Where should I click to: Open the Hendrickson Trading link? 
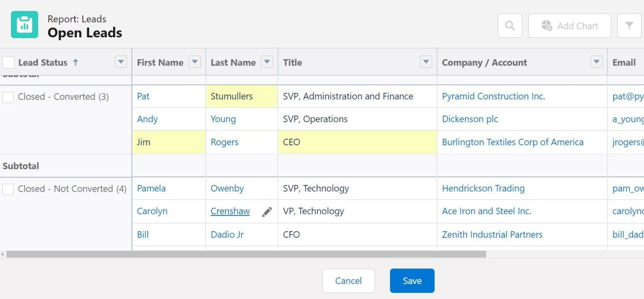click(483, 188)
